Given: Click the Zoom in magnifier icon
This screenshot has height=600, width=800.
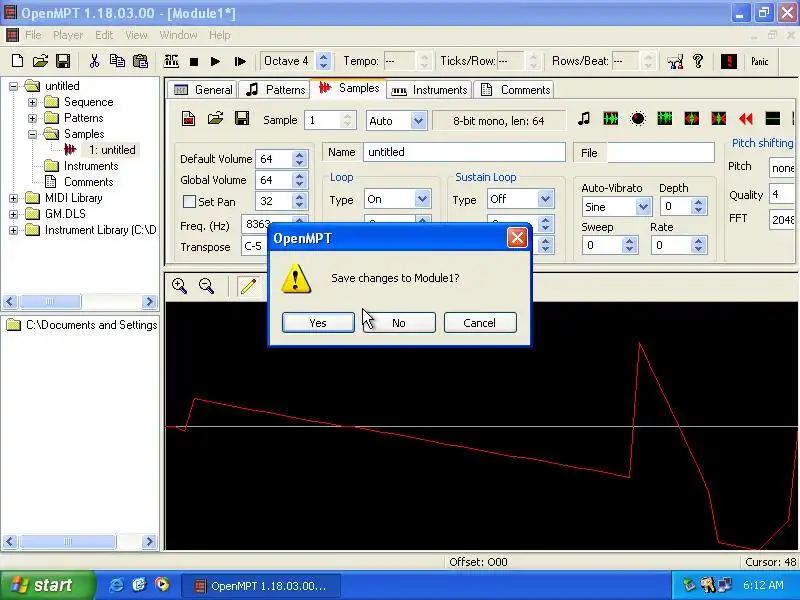Looking at the screenshot, I should 180,286.
